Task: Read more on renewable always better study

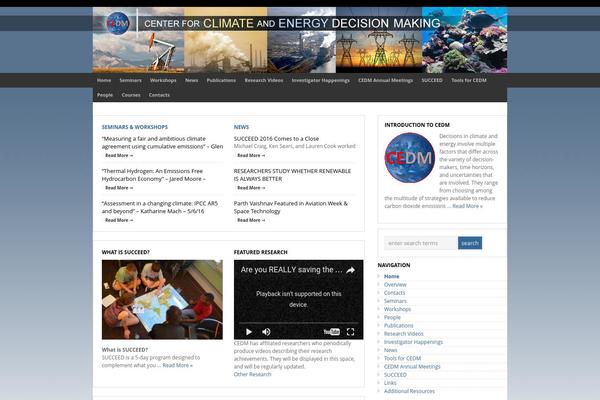Action: click(x=251, y=188)
